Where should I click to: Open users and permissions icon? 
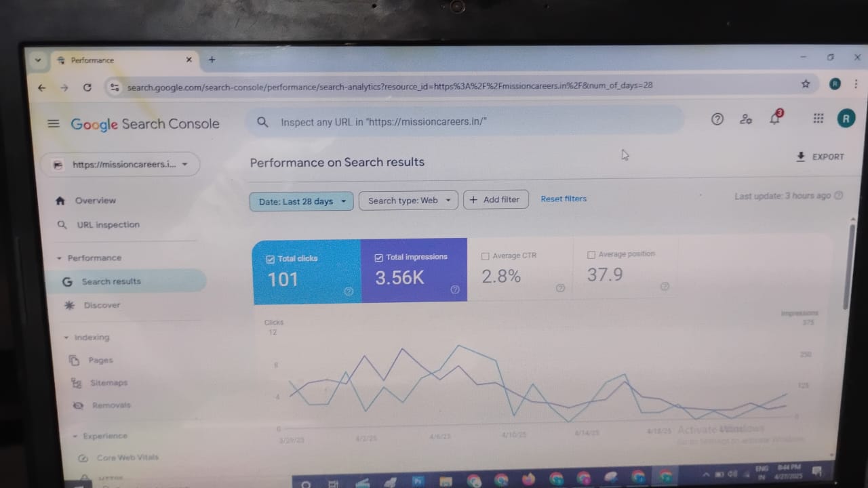746,119
